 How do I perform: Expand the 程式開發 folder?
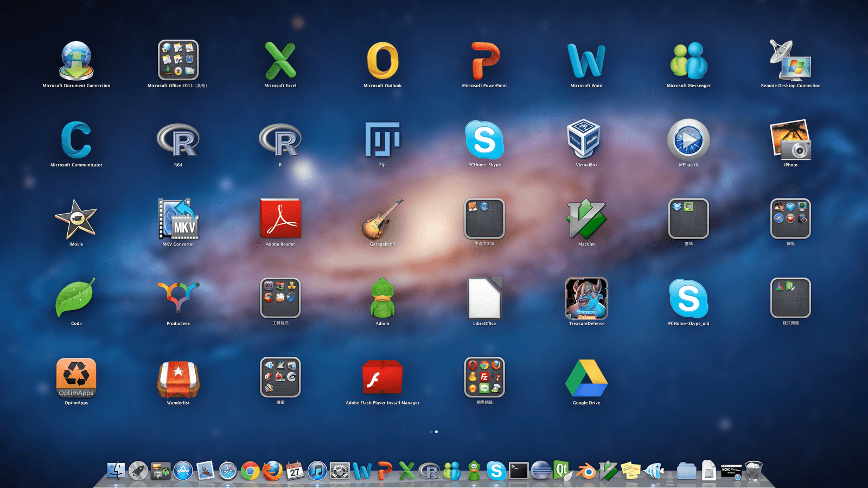click(x=790, y=298)
